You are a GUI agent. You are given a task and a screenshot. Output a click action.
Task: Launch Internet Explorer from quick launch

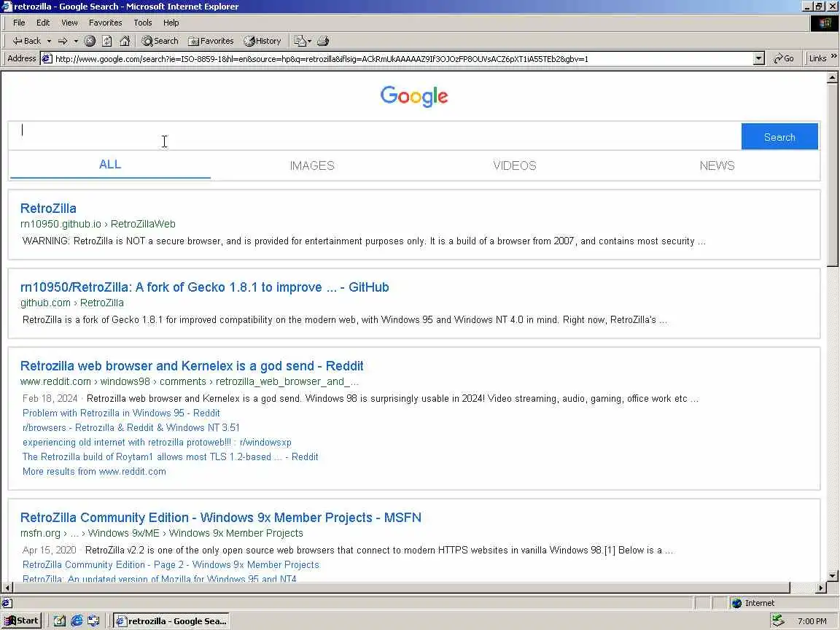coord(77,621)
